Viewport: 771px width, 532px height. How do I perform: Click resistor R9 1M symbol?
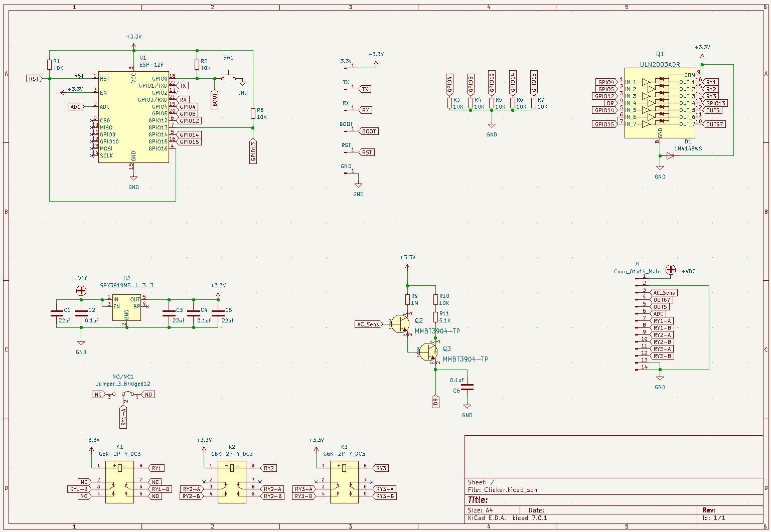[407, 299]
